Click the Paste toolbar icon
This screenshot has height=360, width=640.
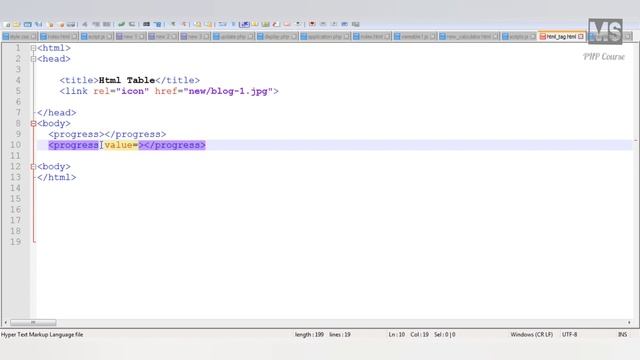[107, 24]
